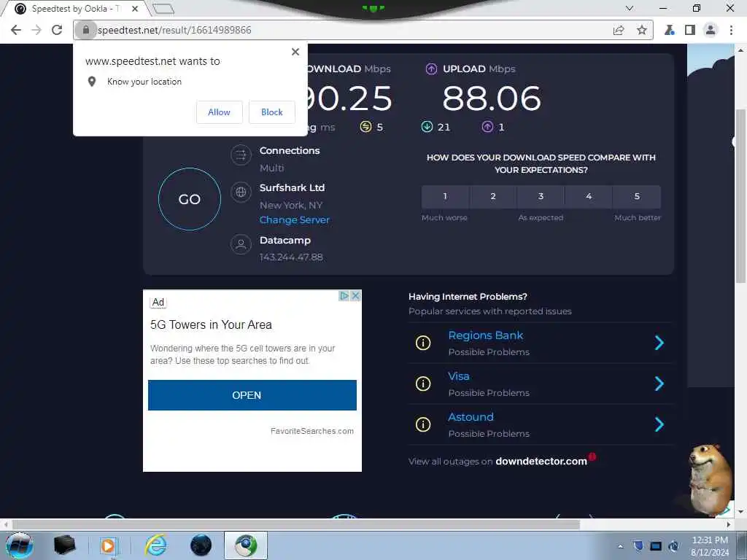Expand the Visa row chevron

pos(659,384)
